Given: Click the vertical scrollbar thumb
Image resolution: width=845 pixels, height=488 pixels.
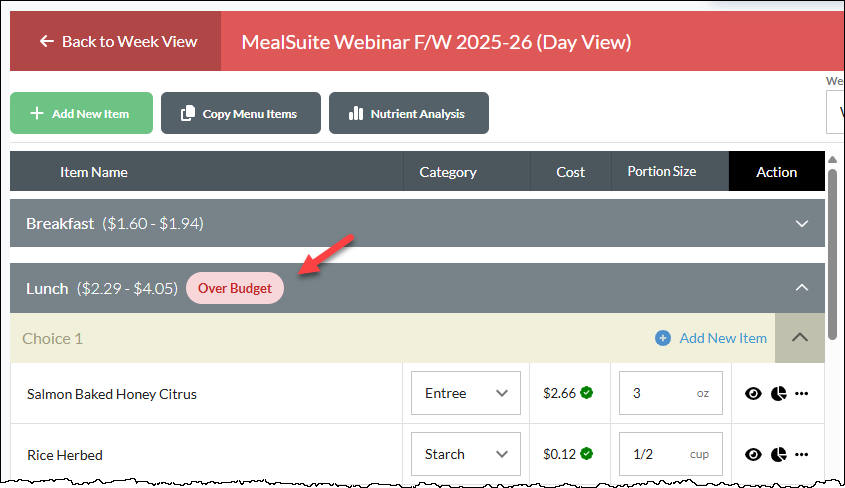Looking at the screenshot, I should click(832, 254).
